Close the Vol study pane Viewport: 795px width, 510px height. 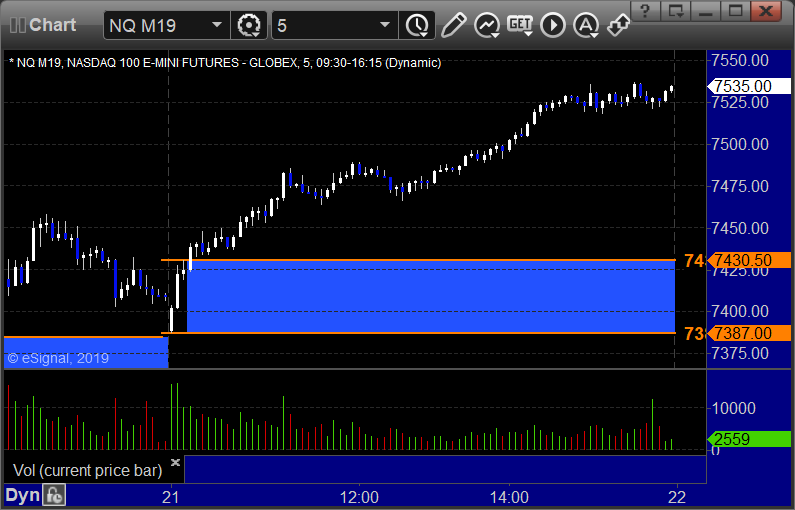pyautogui.click(x=175, y=462)
